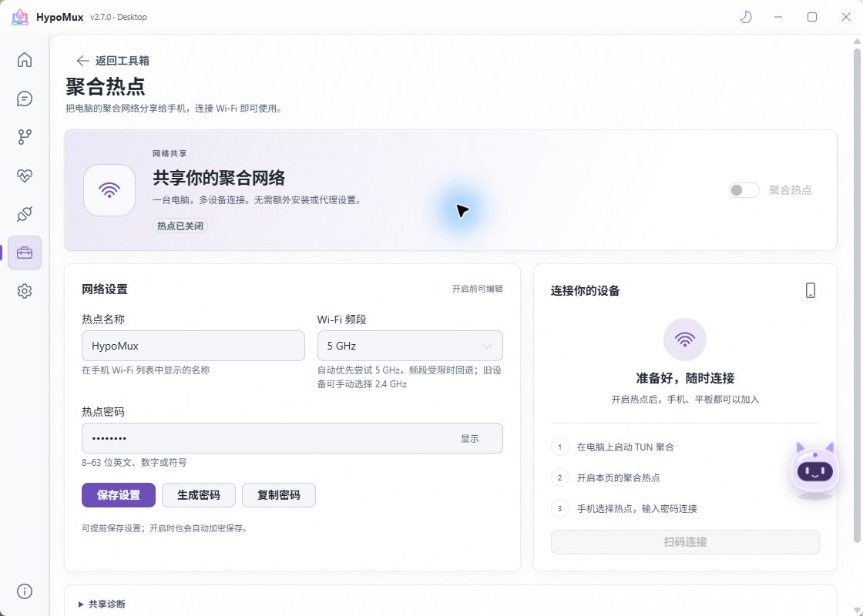
Task: Open the health monitor heartbeat icon
Action: click(x=24, y=176)
